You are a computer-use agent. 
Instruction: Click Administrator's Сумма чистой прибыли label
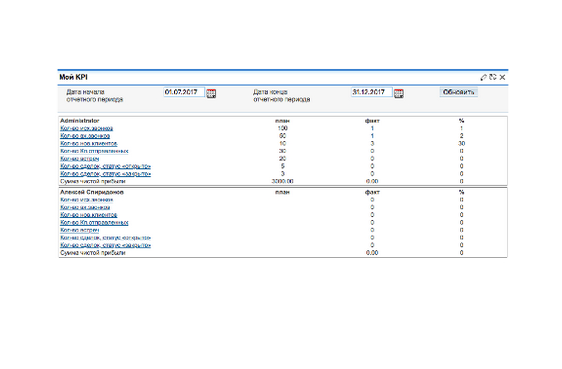point(92,181)
